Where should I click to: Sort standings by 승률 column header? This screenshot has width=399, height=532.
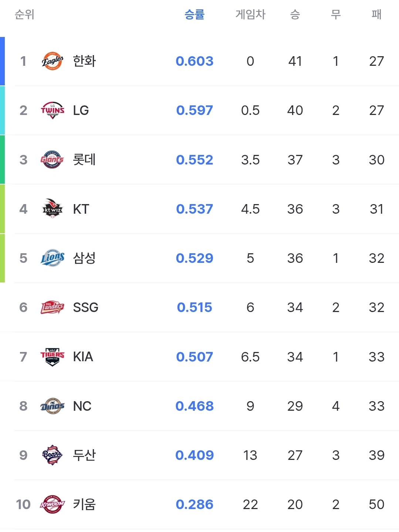[195, 14]
